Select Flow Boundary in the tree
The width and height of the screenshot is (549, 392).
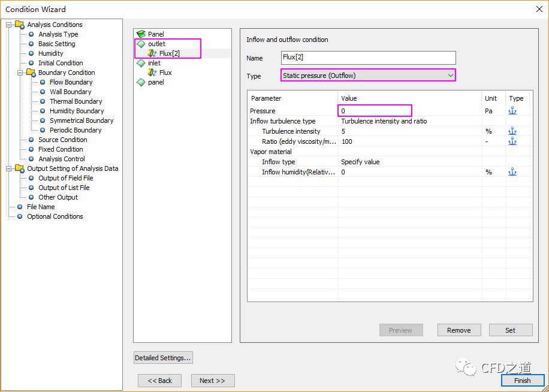[71, 82]
